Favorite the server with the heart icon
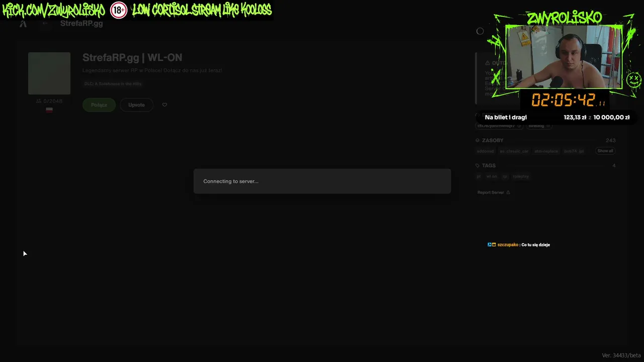The height and width of the screenshot is (362, 644). [x=165, y=105]
